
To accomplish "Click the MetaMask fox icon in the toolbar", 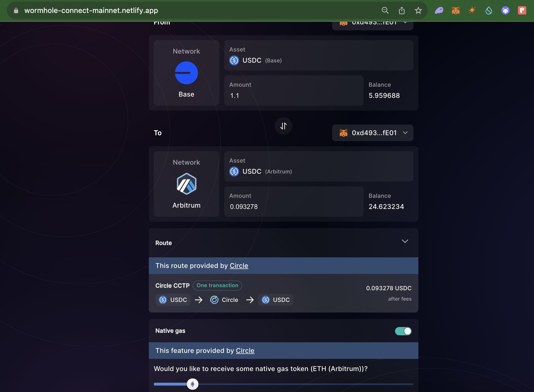I will click(455, 10).
